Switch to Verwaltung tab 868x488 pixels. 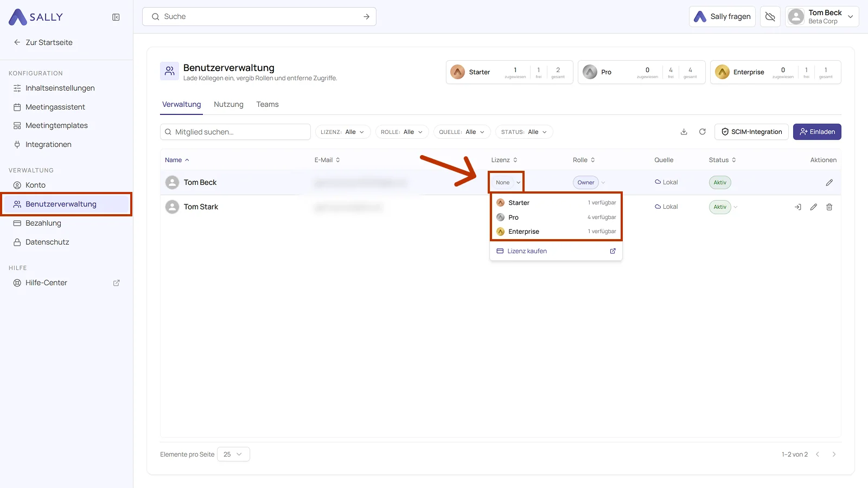[182, 105]
